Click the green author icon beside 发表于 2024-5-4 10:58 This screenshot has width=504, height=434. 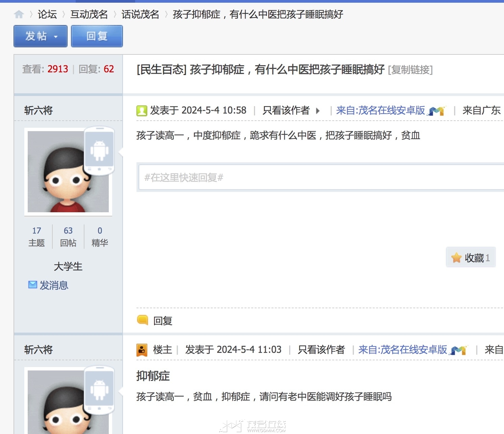point(142,111)
